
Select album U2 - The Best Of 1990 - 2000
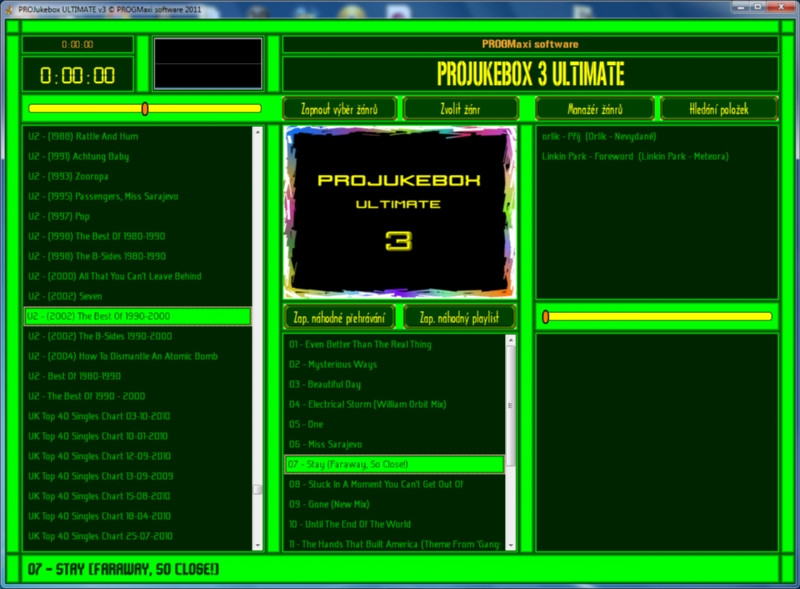click(137, 396)
